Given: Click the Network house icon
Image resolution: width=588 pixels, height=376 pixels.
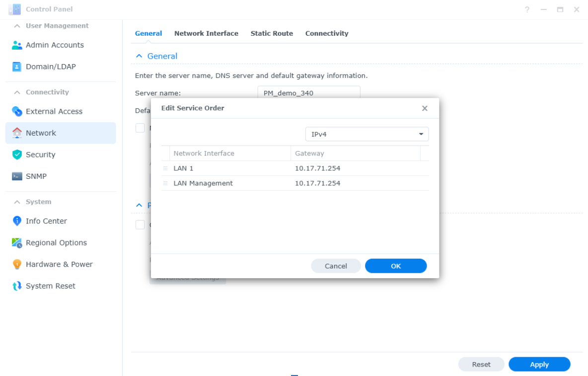Looking at the screenshot, I should point(17,133).
